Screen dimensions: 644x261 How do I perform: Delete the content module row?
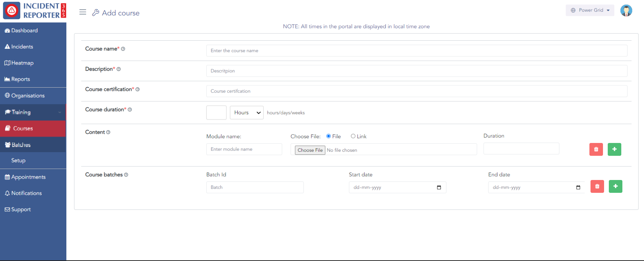pyautogui.click(x=596, y=149)
